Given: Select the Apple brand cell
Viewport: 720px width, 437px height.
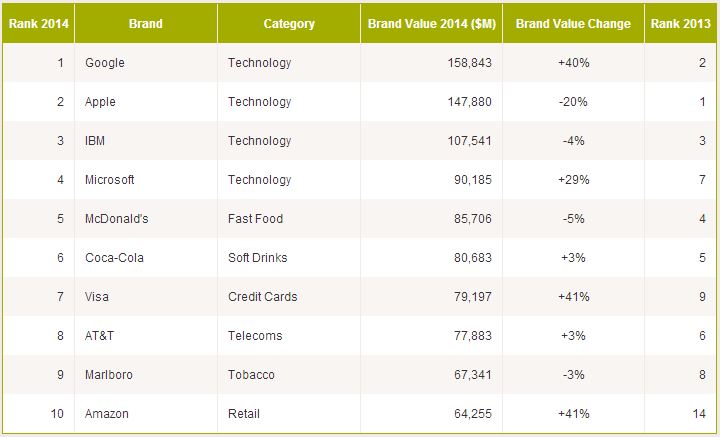Looking at the screenshot, I should click(x=102, y=102).
